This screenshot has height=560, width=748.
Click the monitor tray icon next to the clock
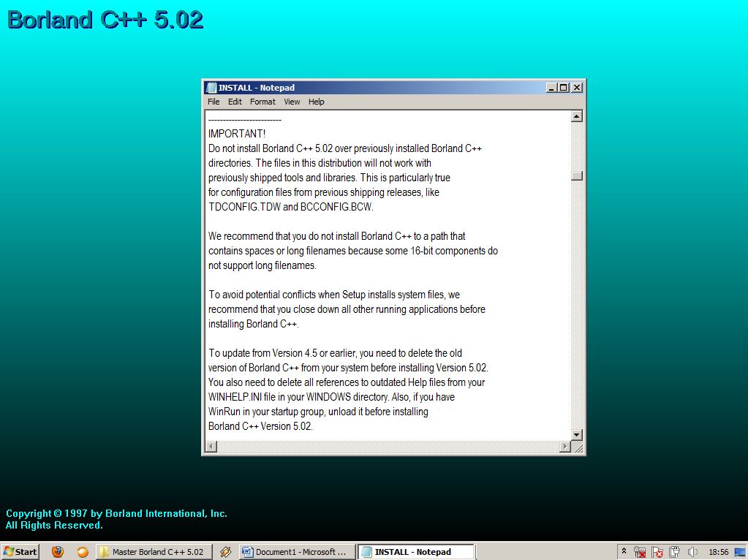(x=740, y=553)
